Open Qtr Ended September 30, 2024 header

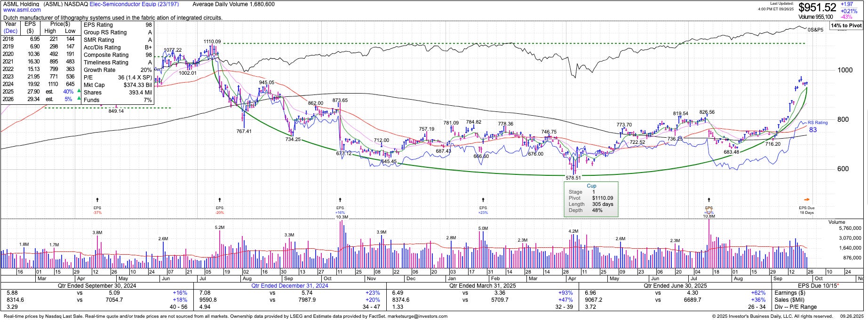click(97, 286)
